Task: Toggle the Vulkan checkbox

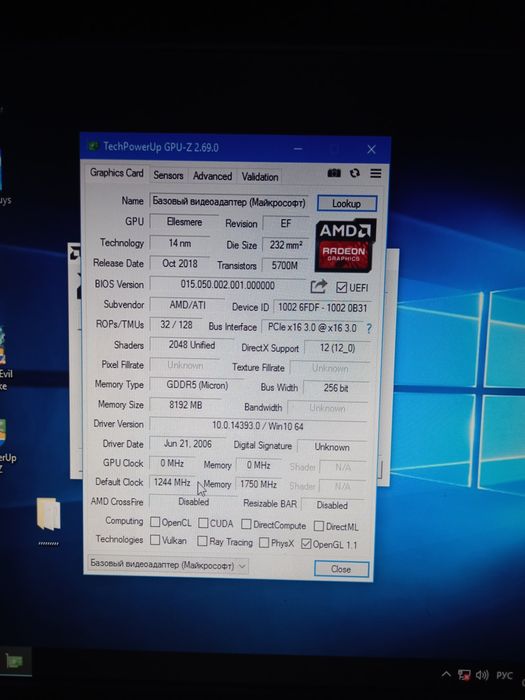Action: [155, 540]
